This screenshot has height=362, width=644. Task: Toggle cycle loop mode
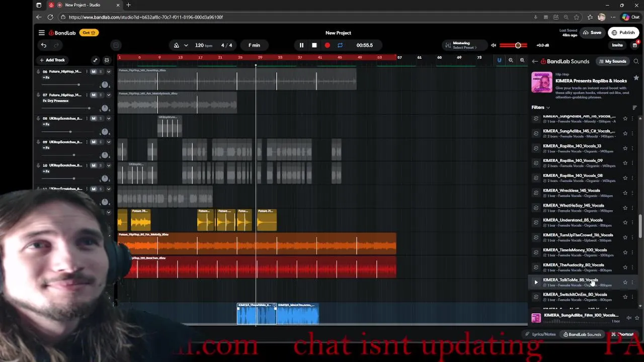pyautogui.click(x=340, y=45)
